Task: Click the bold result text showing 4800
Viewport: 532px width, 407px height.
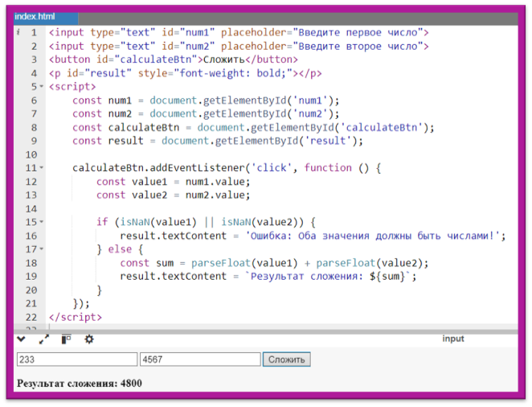Action: (80, 384)
